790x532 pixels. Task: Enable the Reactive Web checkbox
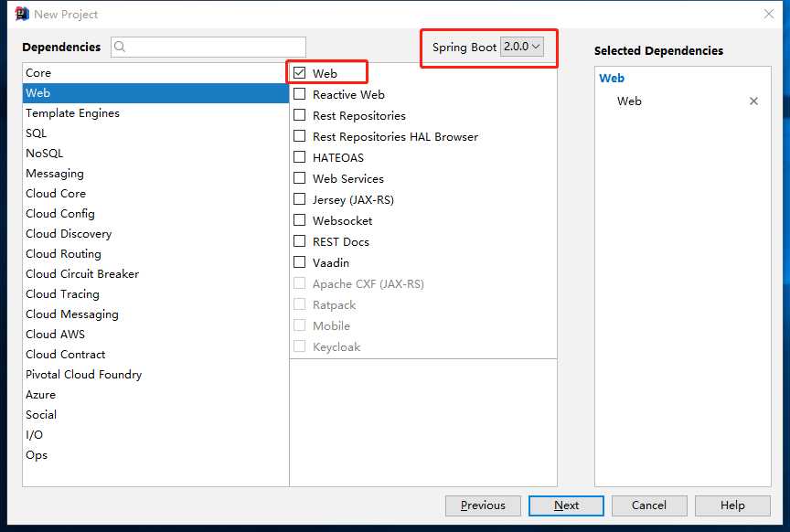pyautogui.click(x=299, y=94)
